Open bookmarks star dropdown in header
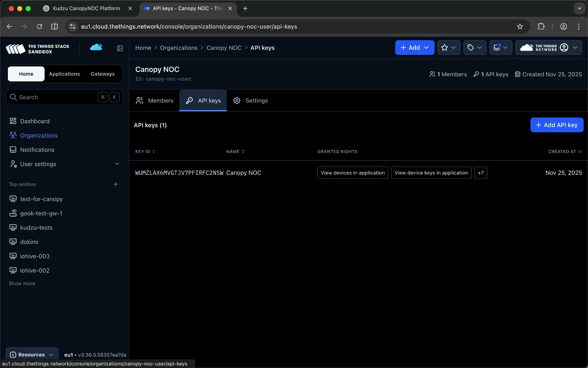Image resolution: width=588 pixels, height=368 pixels. pos(448,48)
